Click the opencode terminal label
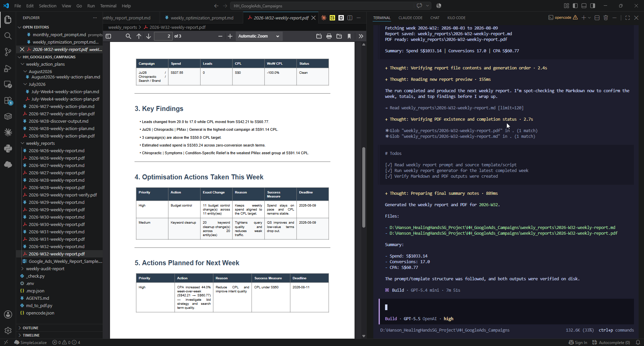Viewport: 644px width, 346px height. [563, 18]
